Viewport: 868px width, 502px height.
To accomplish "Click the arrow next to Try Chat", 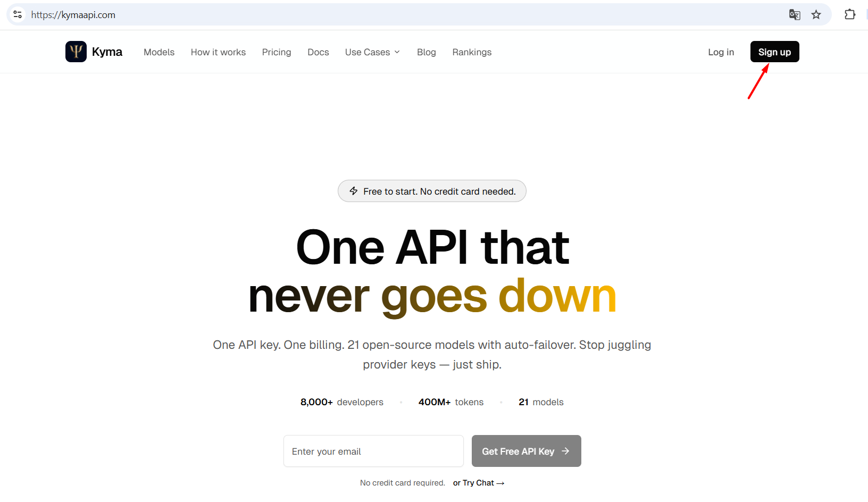I will coord(500,483).
